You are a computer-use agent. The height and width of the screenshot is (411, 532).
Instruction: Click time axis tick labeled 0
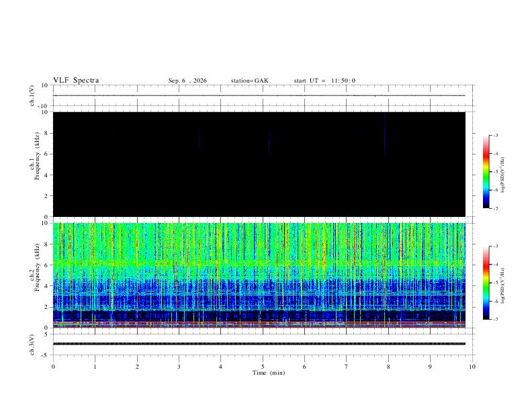(53, 367)
